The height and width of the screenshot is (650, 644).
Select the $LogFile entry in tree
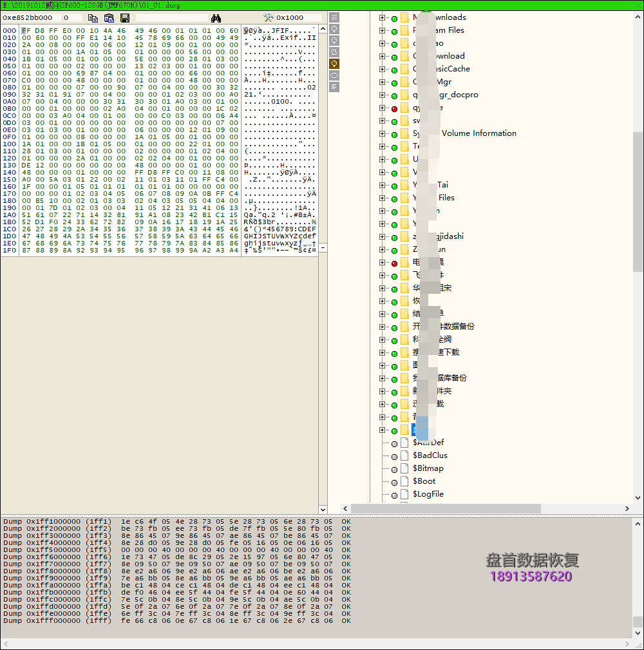coord(428,493)
